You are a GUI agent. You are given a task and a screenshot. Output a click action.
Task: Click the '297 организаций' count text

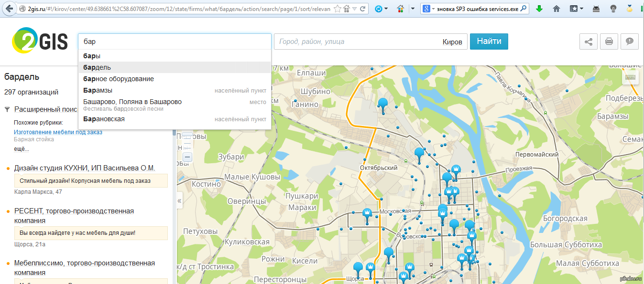(32, 92)
